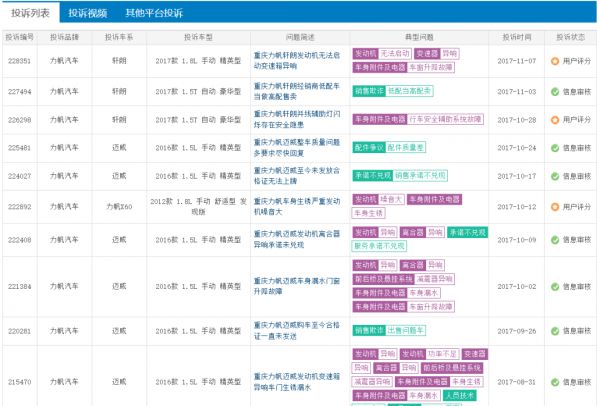The width and height of the screenshot is (600, 406).
Task: Click the 投诉时间 column header
Action: click(517, 36)
